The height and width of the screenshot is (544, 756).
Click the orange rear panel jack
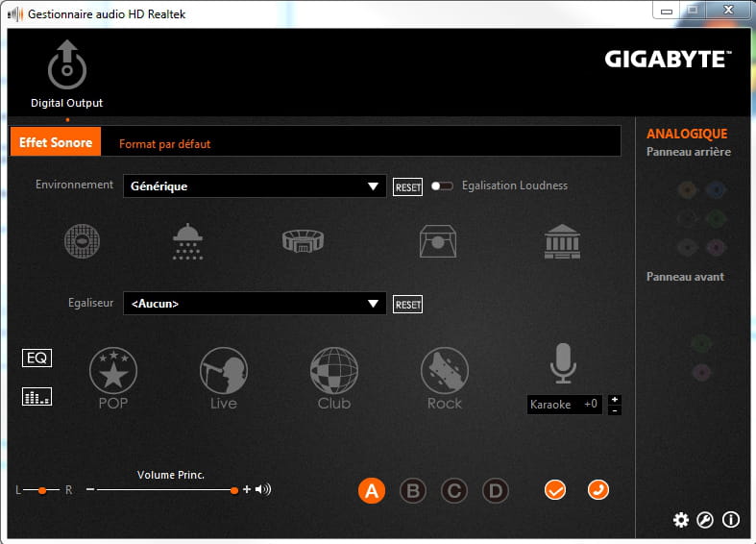[687, 190]
